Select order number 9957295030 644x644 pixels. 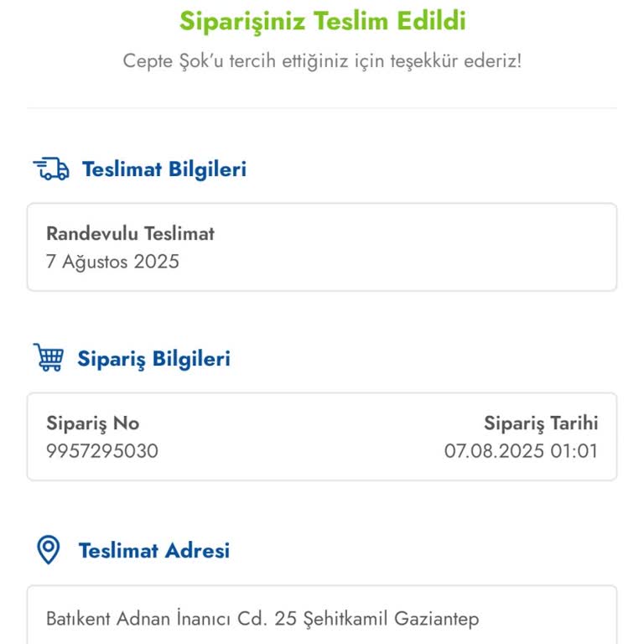coord(101,451)
